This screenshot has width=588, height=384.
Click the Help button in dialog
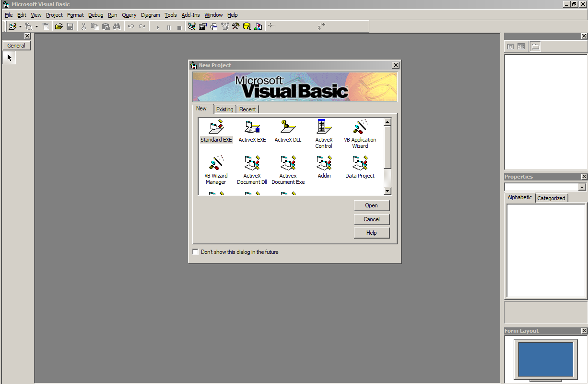click(372, 233)
